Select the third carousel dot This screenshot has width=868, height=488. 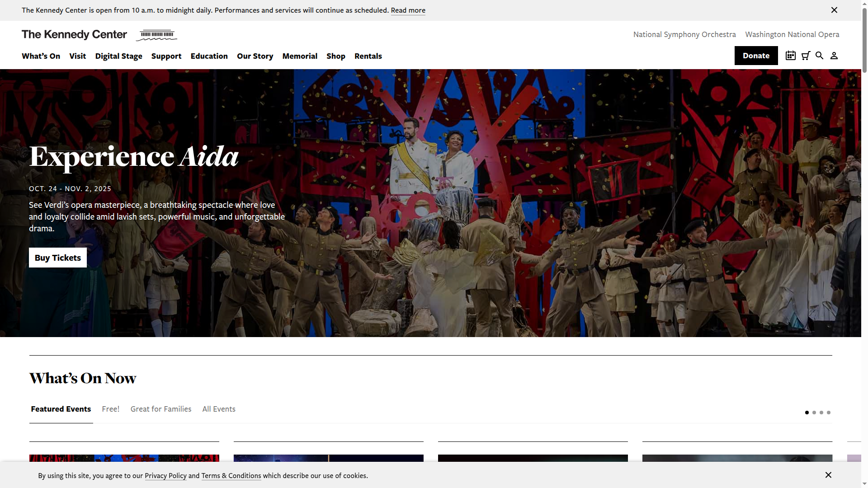(x=821, y=413)
